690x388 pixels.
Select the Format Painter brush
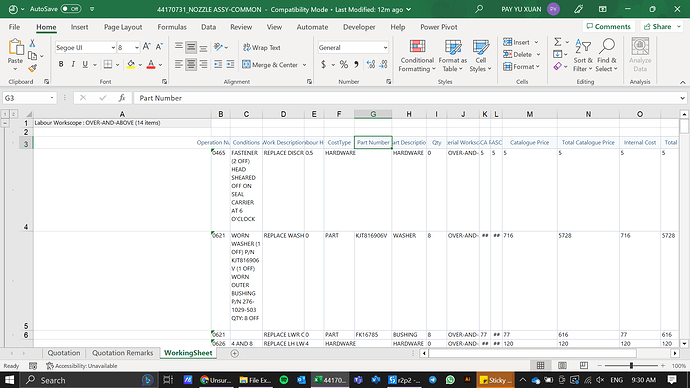(32, 68)
